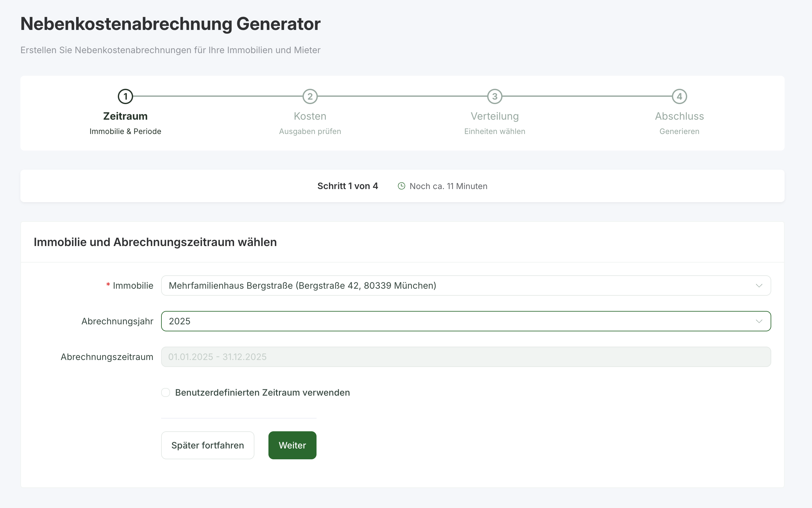Click the Benutzerdefinierten Zeitraum verwenden label text
812x508 pixels.
click(262, 392)
